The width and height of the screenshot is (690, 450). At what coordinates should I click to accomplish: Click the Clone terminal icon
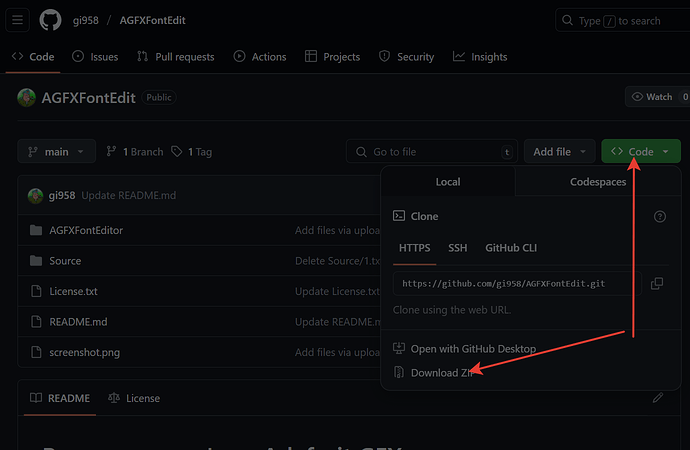[x=399, y=216]
